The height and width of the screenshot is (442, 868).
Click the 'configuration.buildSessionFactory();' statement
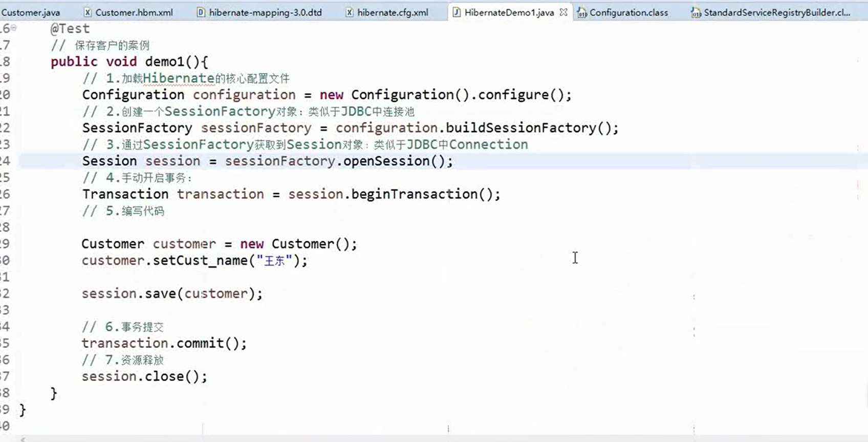click(477, 128)
